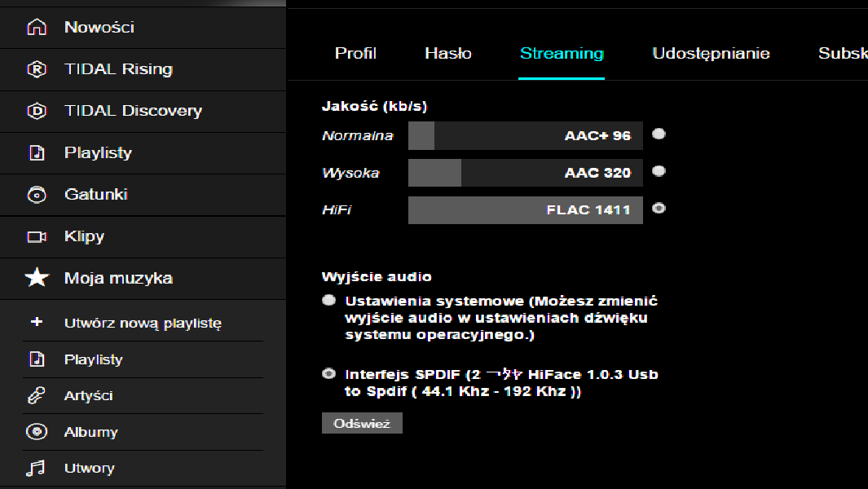
Task: Switch to the Udostępnianie tab
Action: tap(711, 54)
